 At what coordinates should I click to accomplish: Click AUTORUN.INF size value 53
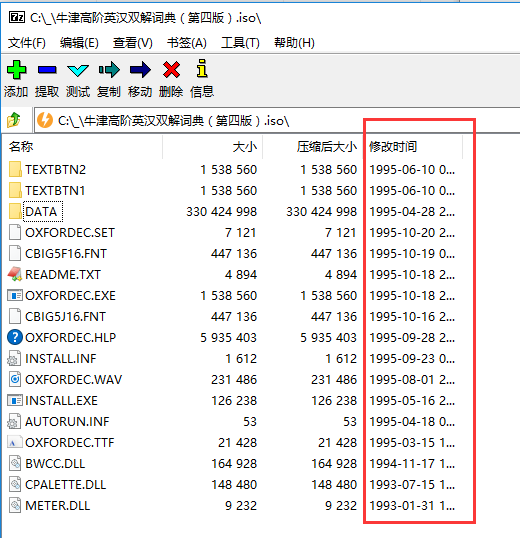pos(250,422)
